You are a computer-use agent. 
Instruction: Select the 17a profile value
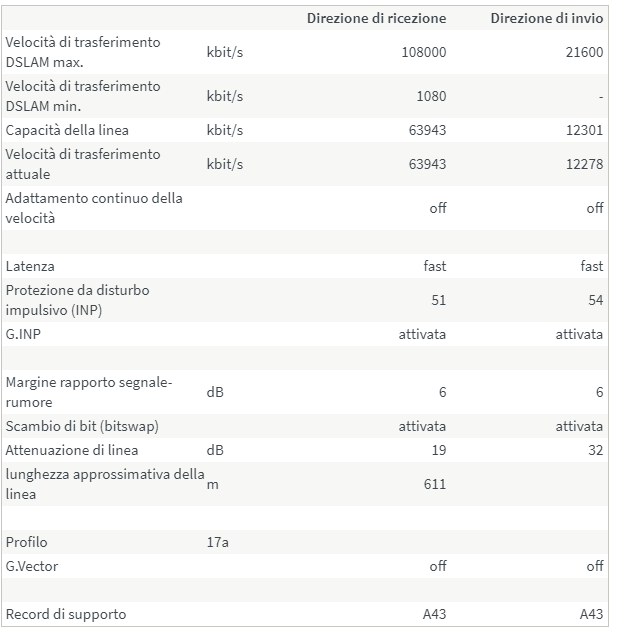click(217, 542)
